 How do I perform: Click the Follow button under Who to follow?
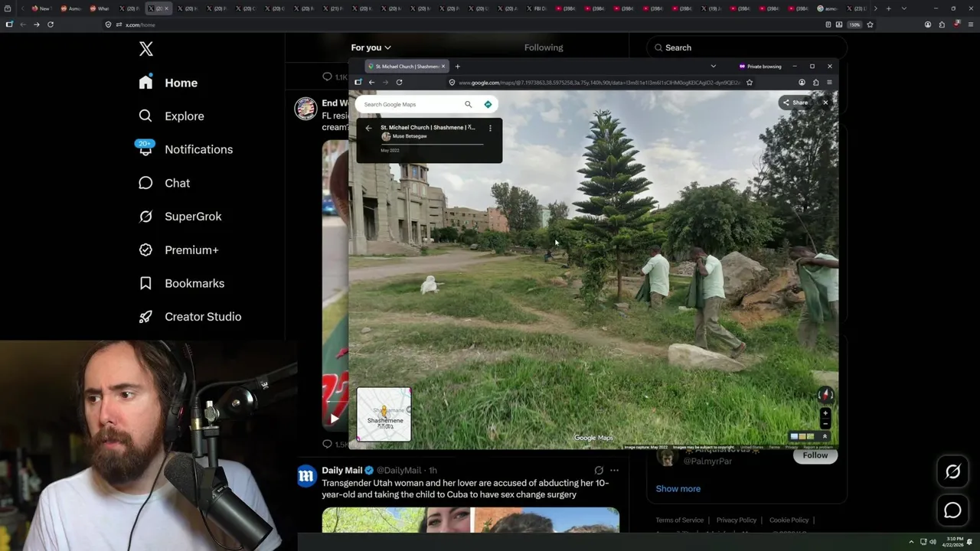(x=815, y=455)
